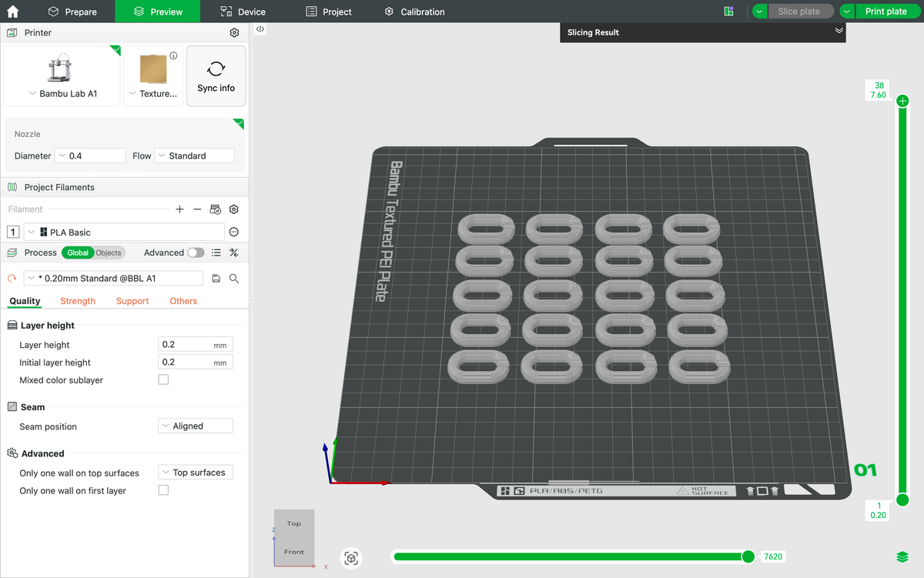Switch process scope to Objects
The width and height of the screenshot is (924, 578).
[x=109, y=252]
